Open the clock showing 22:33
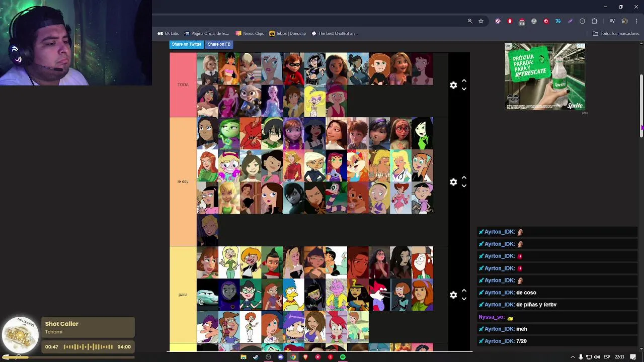Image resolution: width=644 pixels, height=362 pixels. tap(620, 357)
